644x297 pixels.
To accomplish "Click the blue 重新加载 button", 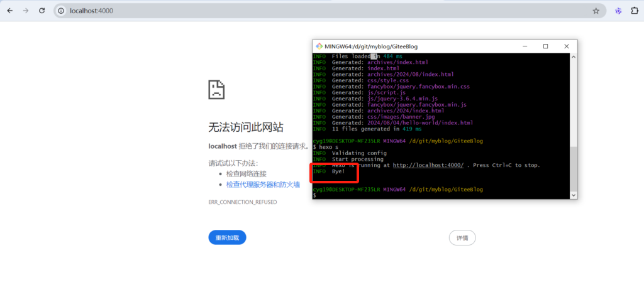I will (227, 237).
